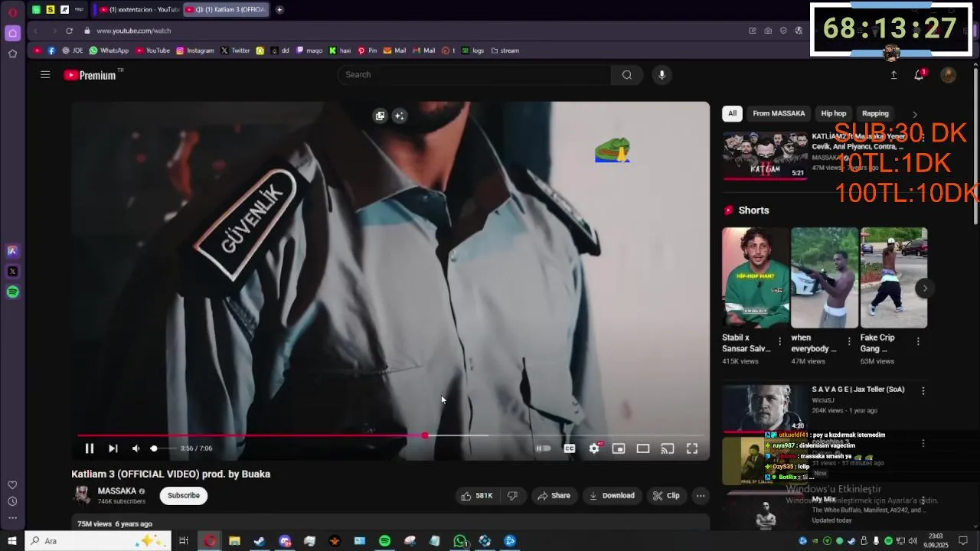The width and height of the screenshot is (980, 551).
Task: Click the Share button
Action: click(x=554, y=496)
